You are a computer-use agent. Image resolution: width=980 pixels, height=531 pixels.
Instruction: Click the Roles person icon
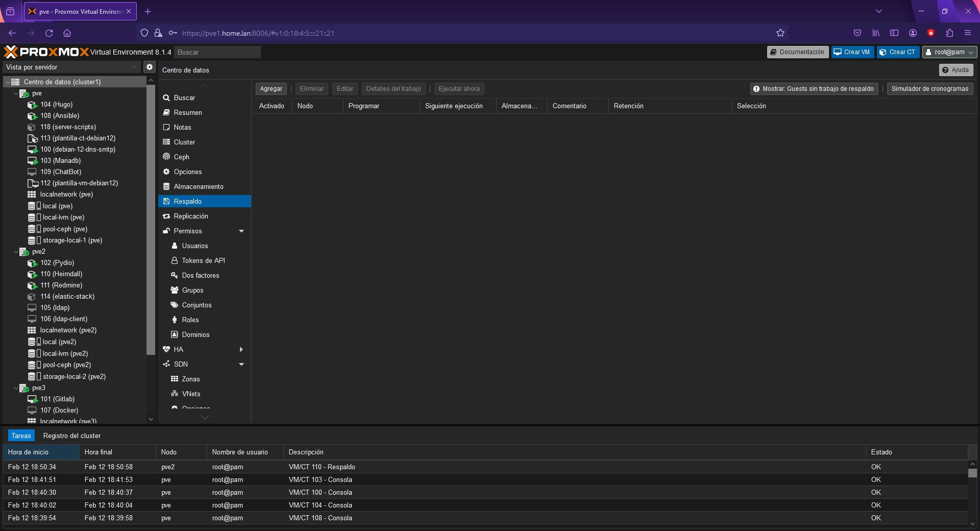[175, 320]
